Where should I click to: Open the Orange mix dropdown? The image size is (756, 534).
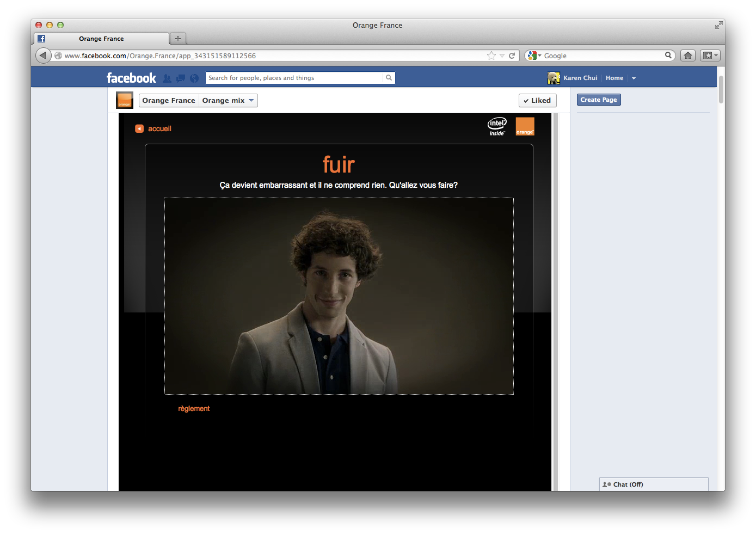(228, 100)
